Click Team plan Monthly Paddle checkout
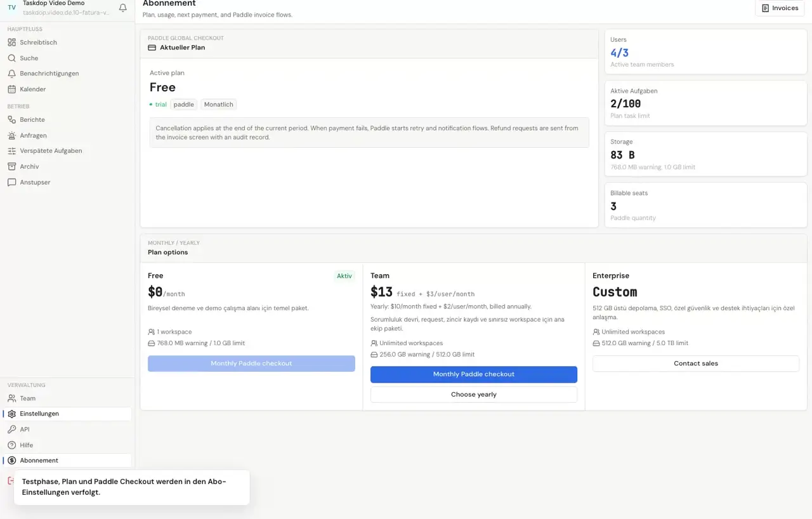The image size is (812, 519). click(x=474, y=374)
